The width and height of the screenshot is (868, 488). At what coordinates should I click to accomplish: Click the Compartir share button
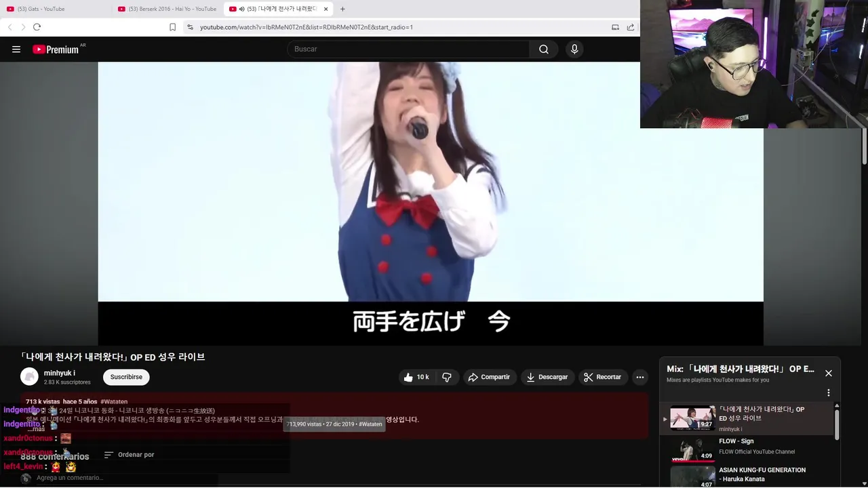490,377
